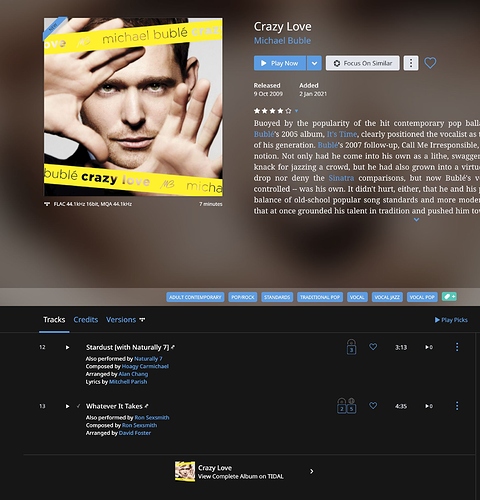Open Crazy Love complete album on TIDAL

click(244, 472)
